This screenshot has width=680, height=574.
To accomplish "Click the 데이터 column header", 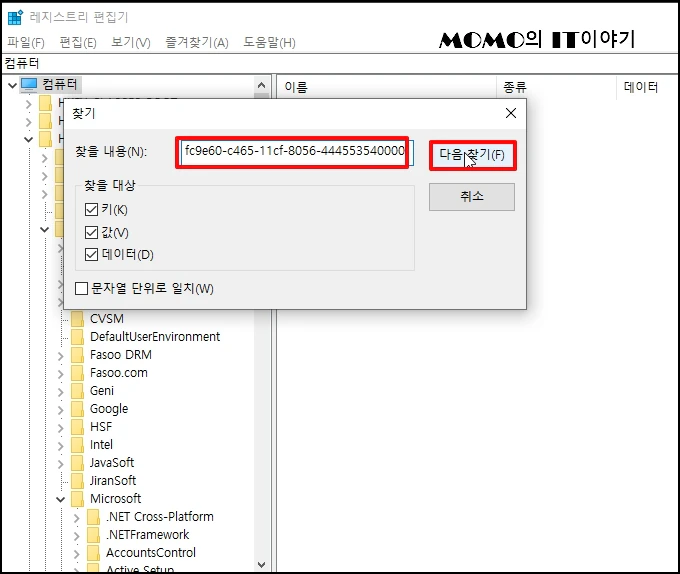I will [641, 87].
